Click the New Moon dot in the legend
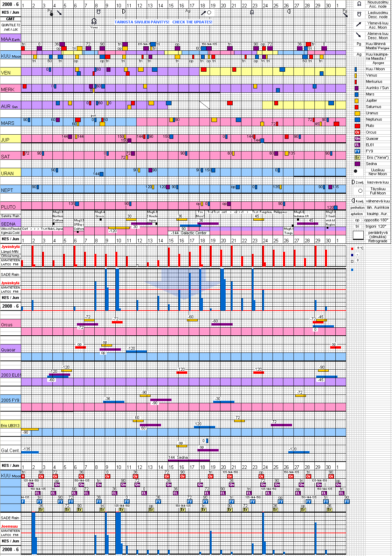 (356, 171)
